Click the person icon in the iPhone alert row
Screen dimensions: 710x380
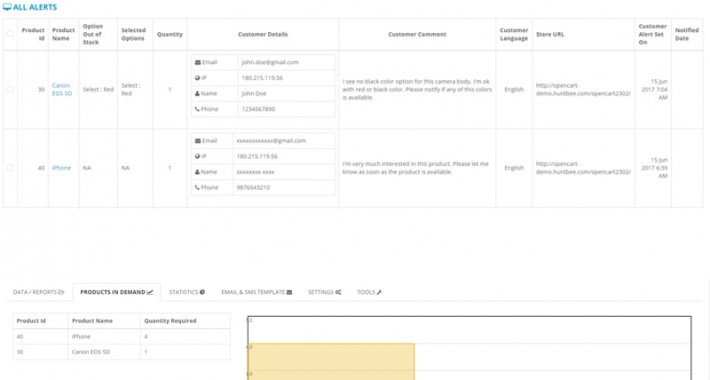pos(197,172)
